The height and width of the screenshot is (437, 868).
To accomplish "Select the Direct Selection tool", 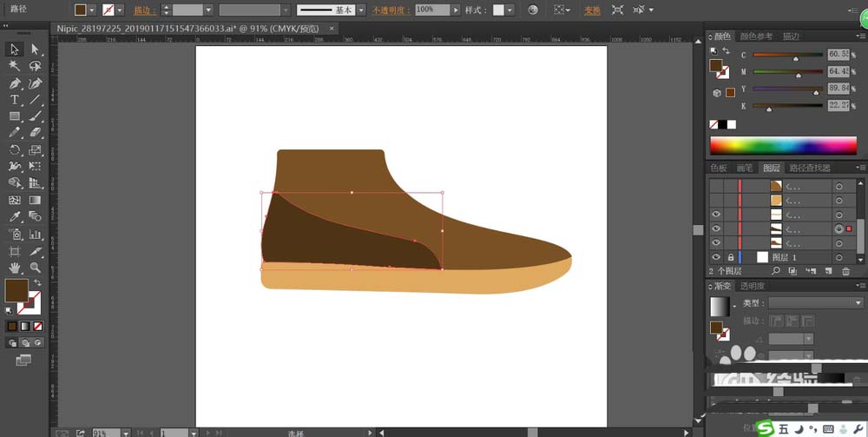I will click(x=36, y=50).
